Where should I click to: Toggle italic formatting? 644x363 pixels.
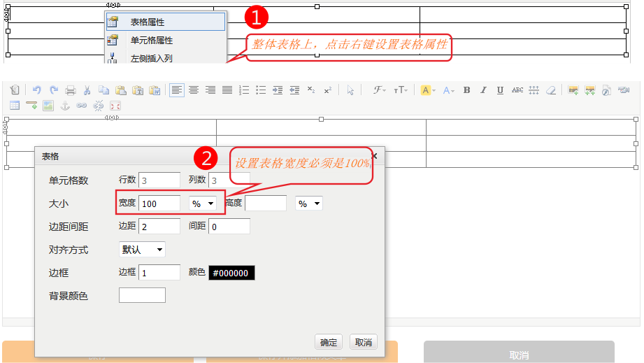[483, 90]
